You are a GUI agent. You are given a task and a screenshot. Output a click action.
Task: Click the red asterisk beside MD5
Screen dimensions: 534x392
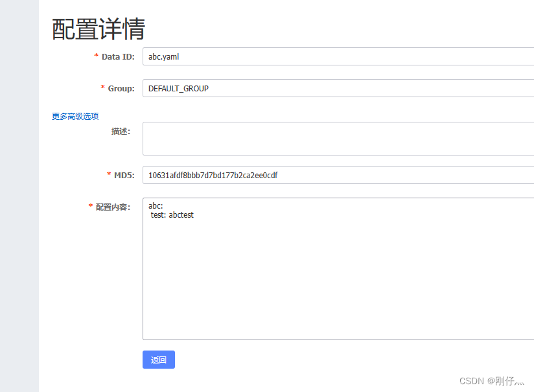pos(108,175)
